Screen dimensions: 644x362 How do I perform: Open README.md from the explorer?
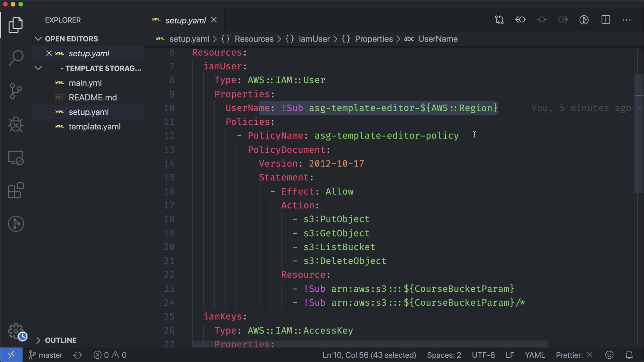[x=93, y=98]
